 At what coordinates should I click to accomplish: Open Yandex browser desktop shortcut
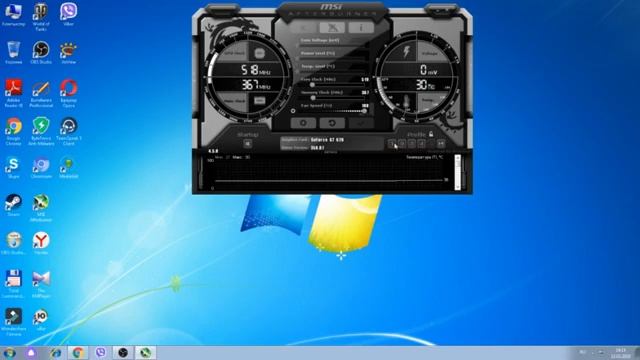(x=41, y=243)
